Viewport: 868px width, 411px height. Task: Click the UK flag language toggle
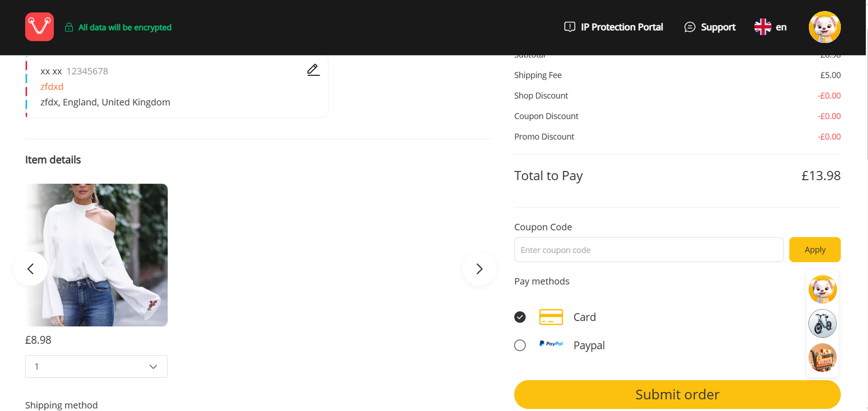point(762,27)
